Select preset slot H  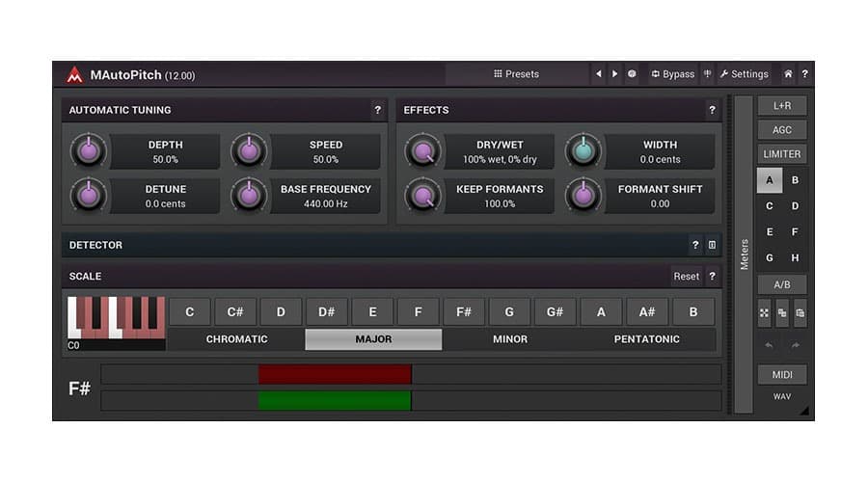795,258
